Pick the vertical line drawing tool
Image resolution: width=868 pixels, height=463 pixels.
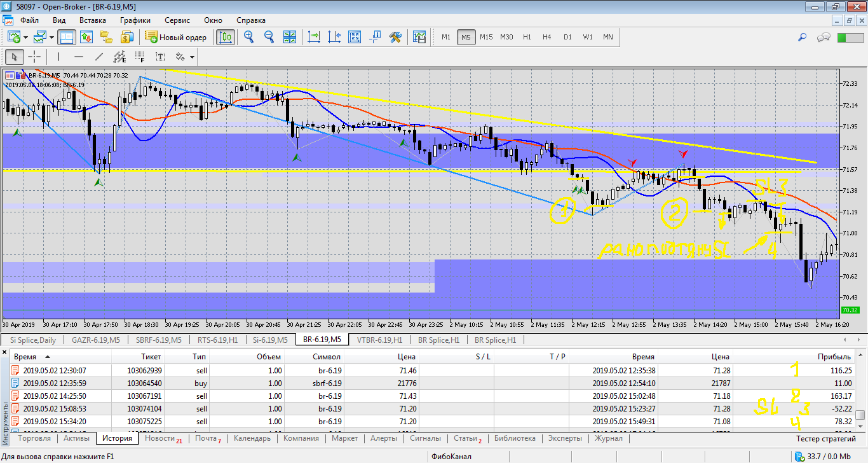[58, 57]
